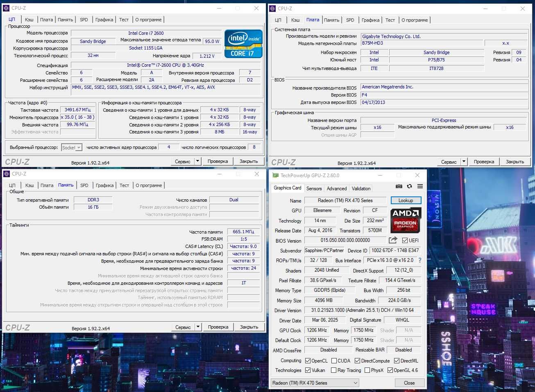Click American Megatrends Inc. BIOS value
This screenshot has height=392, width=535.
[x=444, y=87]
